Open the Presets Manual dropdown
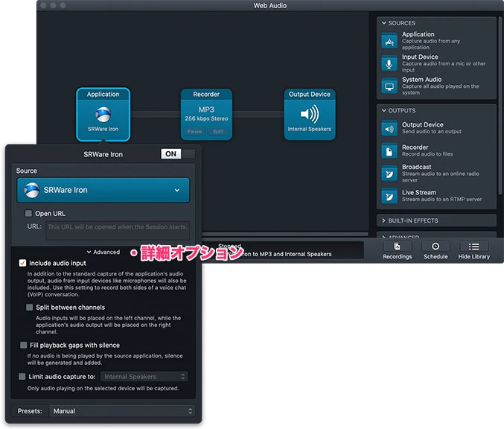504x429 pixels. click(122, 411)
